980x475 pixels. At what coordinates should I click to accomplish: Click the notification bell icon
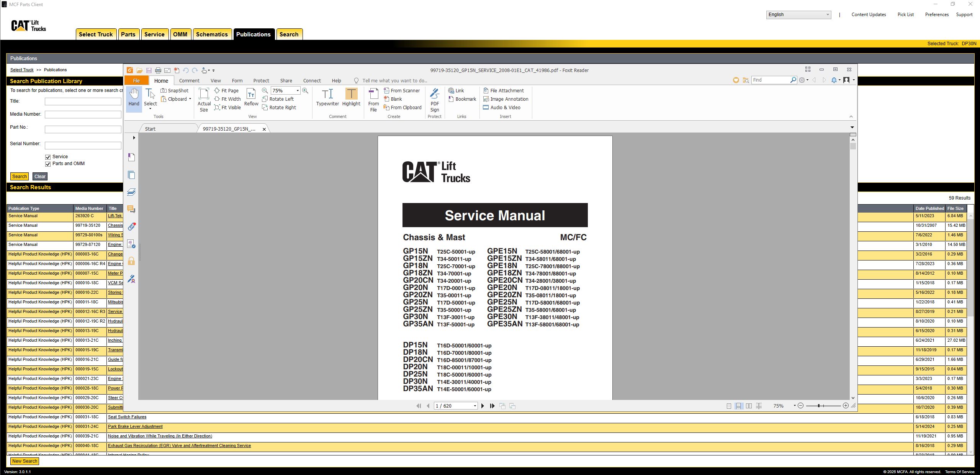click(834, 80)
